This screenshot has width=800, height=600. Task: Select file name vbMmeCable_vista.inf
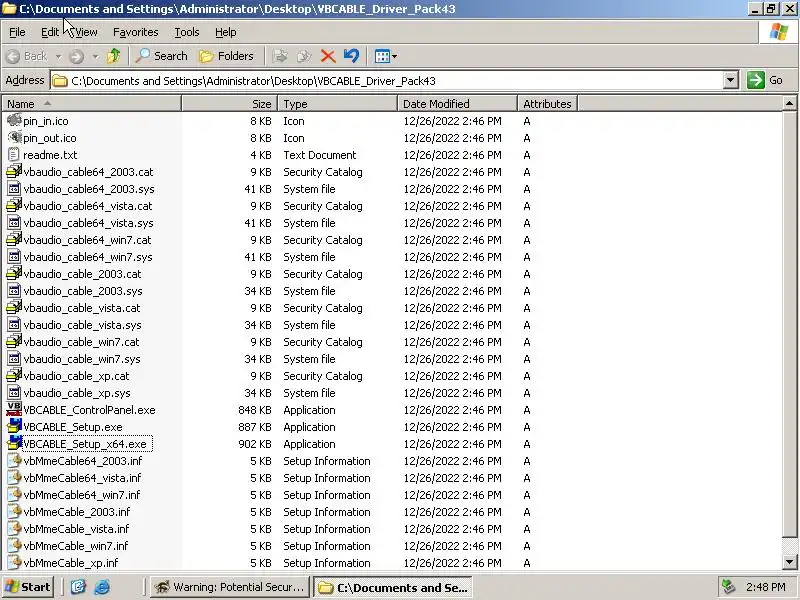[x=76, y=529]
